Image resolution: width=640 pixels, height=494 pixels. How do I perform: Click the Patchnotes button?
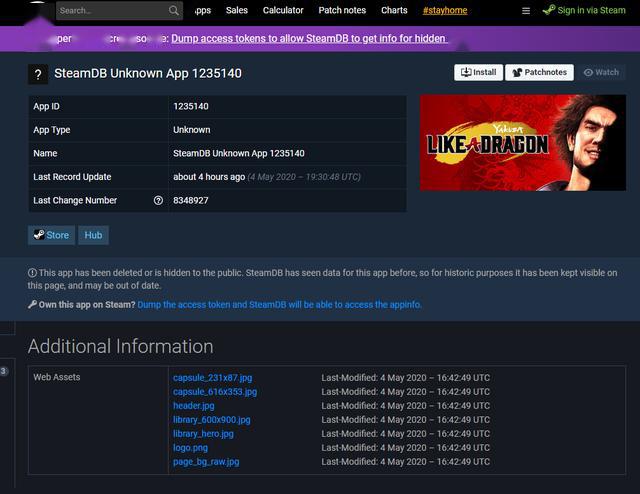[539, 72]
